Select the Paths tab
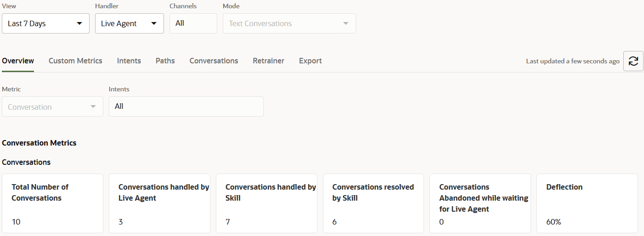 (165, 61)
